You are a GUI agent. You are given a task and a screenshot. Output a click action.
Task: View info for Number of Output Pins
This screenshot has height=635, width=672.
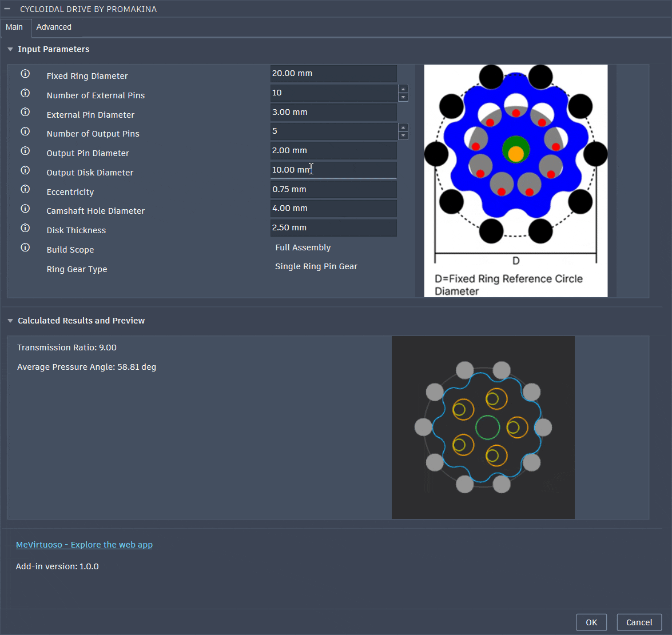point(25,131)
